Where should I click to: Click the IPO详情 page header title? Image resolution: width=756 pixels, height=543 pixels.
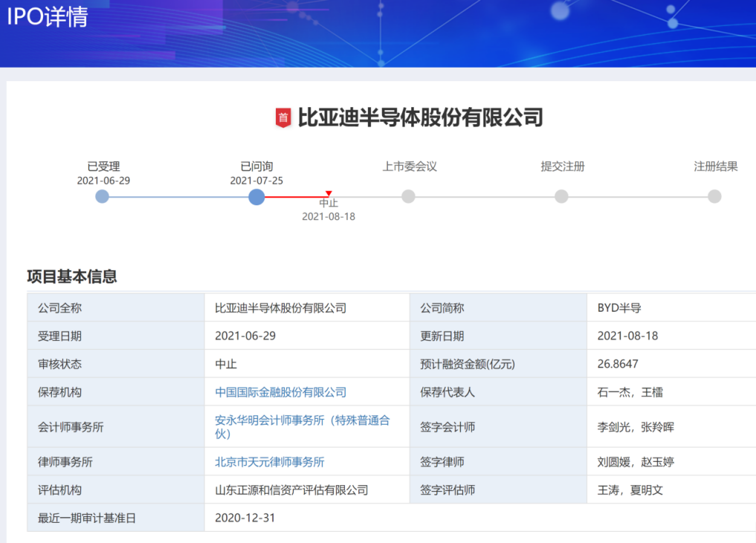(x=48, y=16)
